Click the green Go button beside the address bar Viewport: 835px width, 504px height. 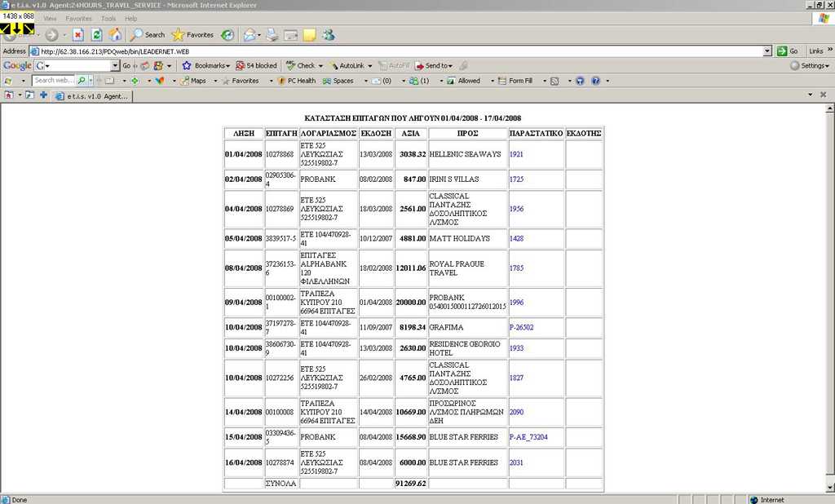pyautogui.click(x=788, y=51)
